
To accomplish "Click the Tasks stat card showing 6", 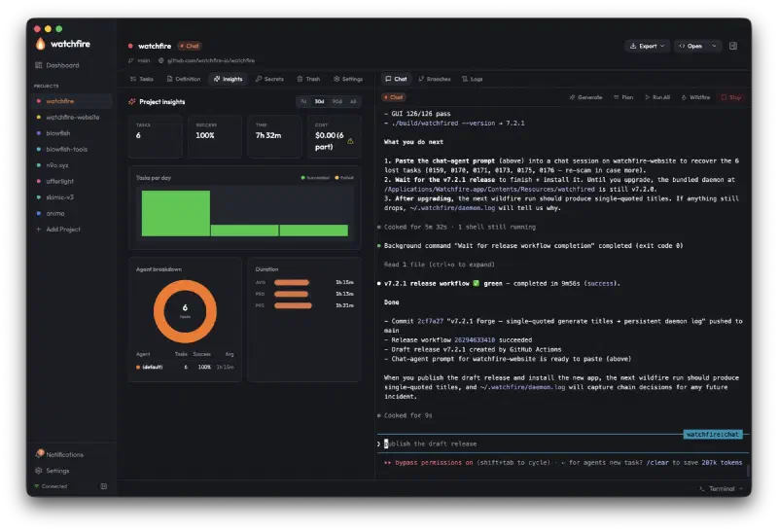I will (156, 136).
